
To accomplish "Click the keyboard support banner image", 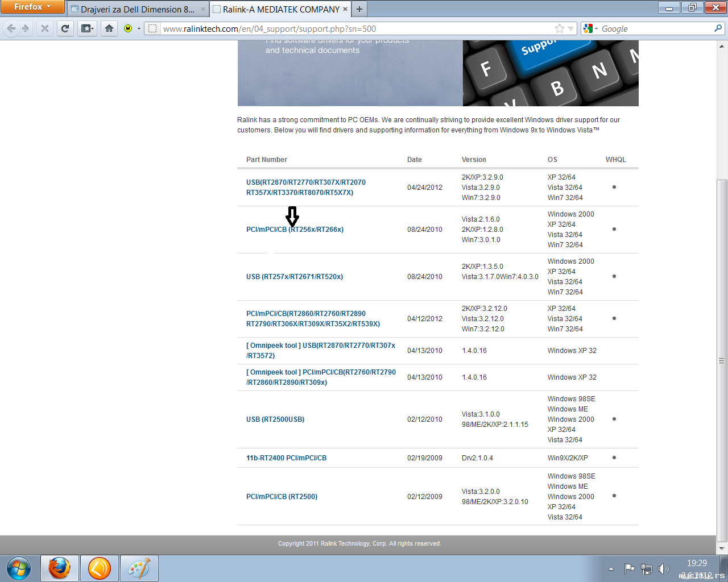I will [x=551, y=73].
